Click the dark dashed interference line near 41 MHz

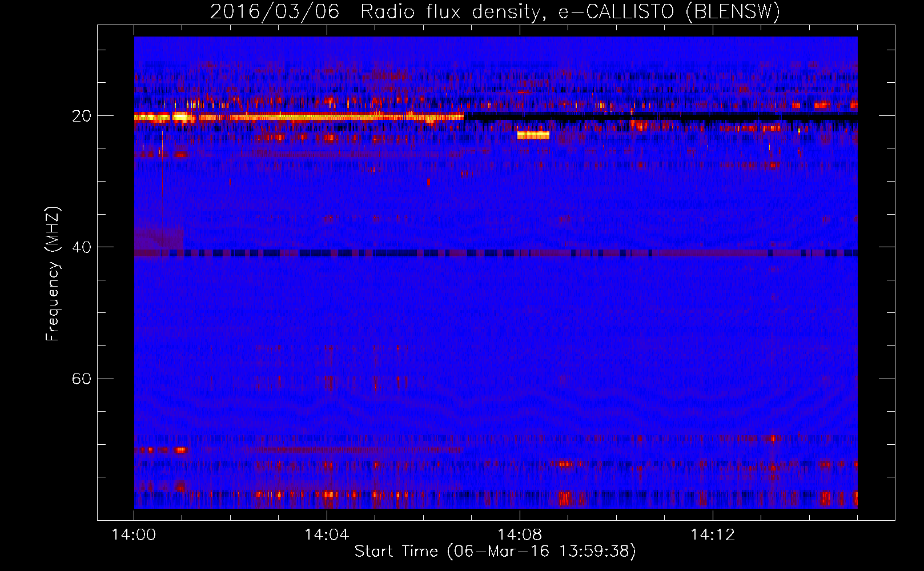496,253
